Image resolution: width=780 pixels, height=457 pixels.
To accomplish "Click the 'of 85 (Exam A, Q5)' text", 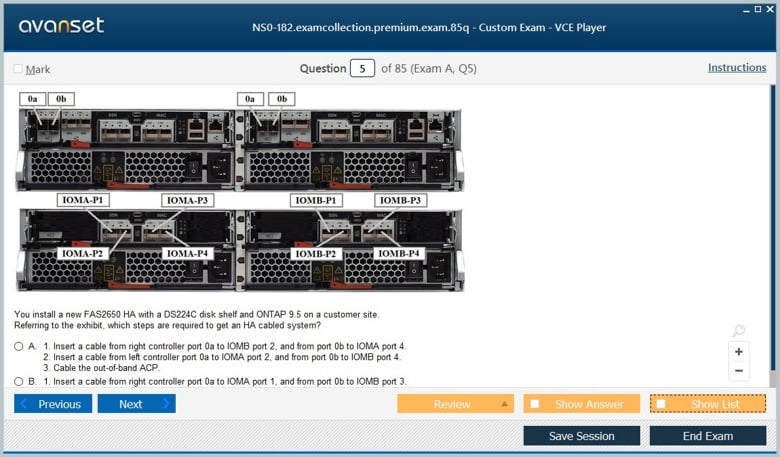I will (x=429, y=69).
